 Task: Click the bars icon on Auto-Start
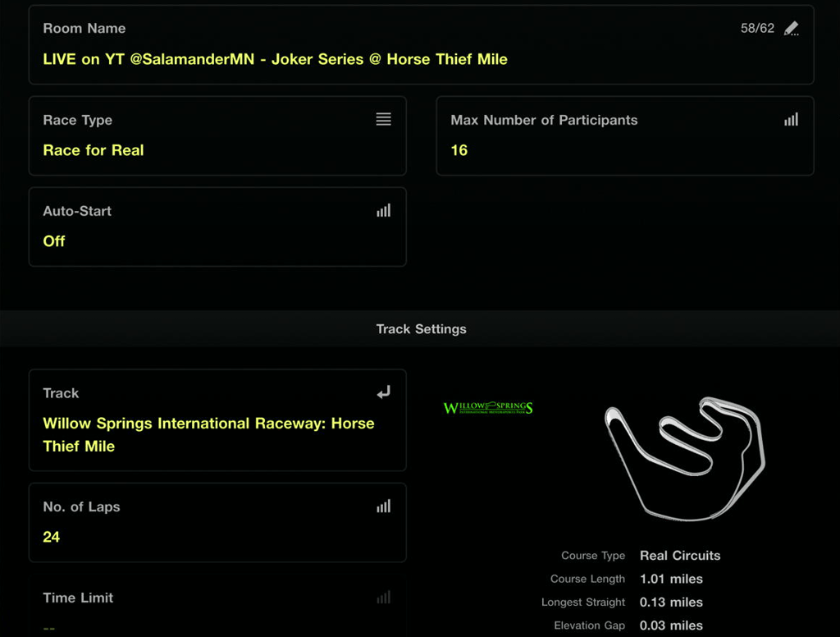click(x=384, y=210)
